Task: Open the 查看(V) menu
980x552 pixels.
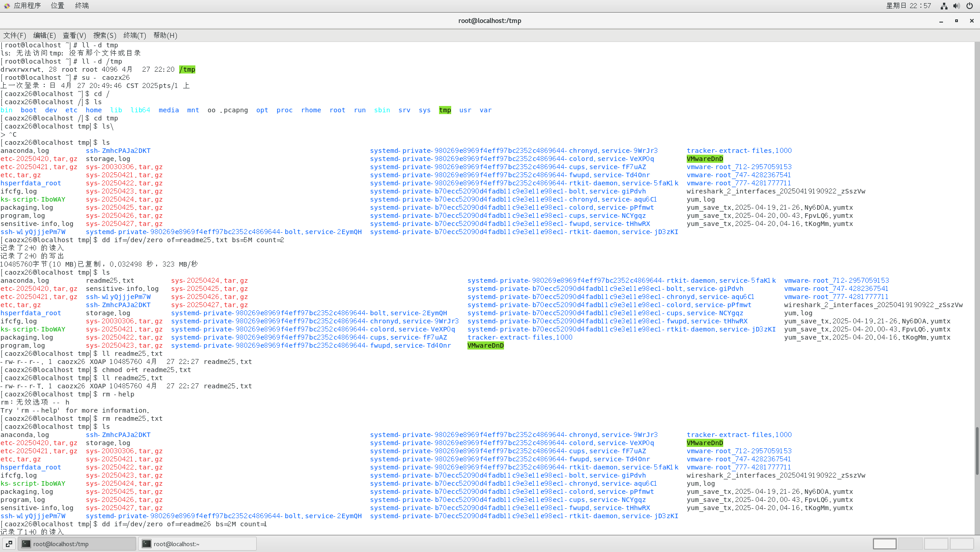Action: pyautogui.click(x=74, y=35)
